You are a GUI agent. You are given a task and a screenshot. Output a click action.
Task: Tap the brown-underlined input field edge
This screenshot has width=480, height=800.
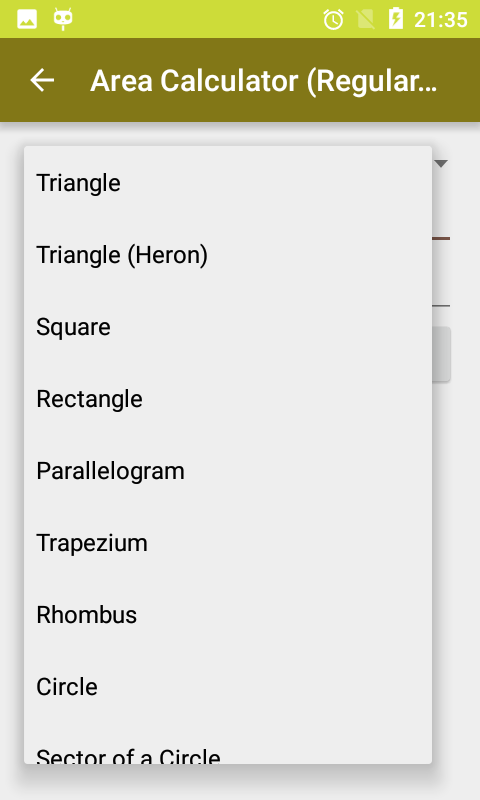point(441,238)
